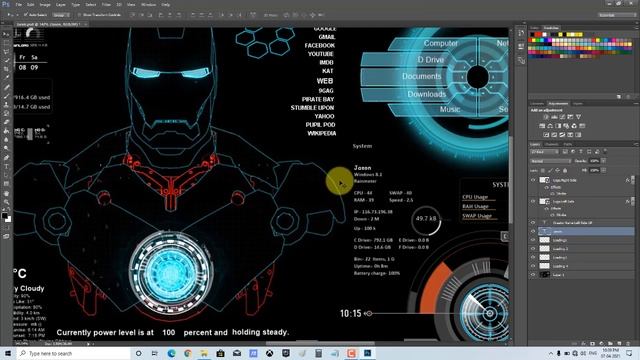Open the Image menu
Screen dimensions: 640x360
[x=45, y=4]
